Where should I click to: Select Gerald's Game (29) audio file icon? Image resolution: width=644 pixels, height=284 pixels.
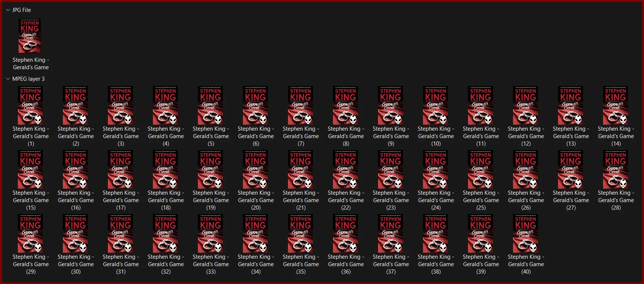(x=31, y=233)
